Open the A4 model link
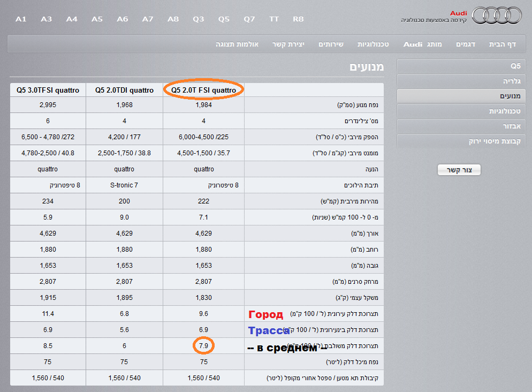 [x=72, y=19]
